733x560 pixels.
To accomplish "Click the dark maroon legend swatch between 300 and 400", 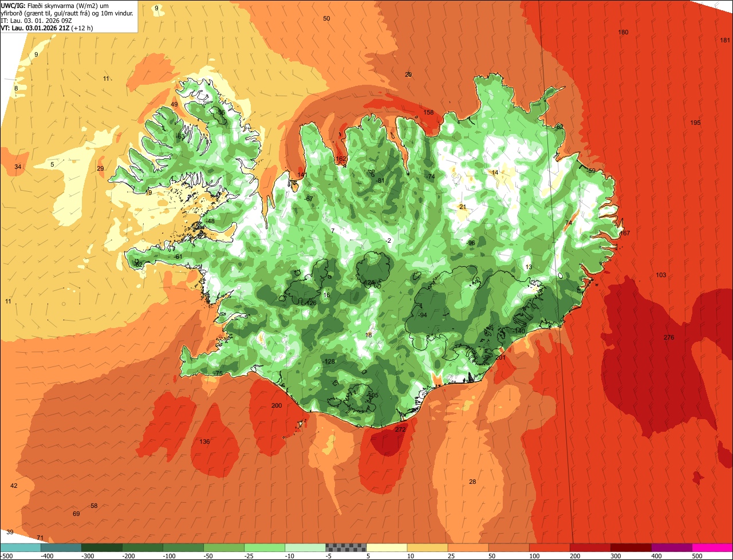I will pos(631,547).
